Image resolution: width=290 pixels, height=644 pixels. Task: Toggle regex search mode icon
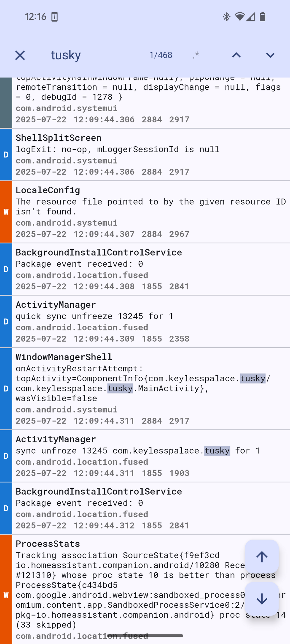click(x=196, y=55)
